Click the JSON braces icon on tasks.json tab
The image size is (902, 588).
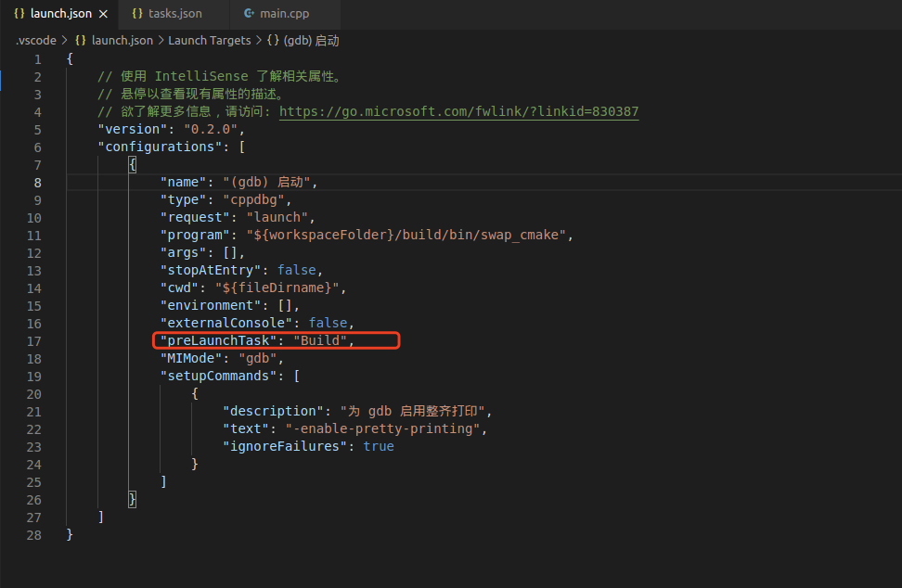pyautogui.click(x=137, y=14)
